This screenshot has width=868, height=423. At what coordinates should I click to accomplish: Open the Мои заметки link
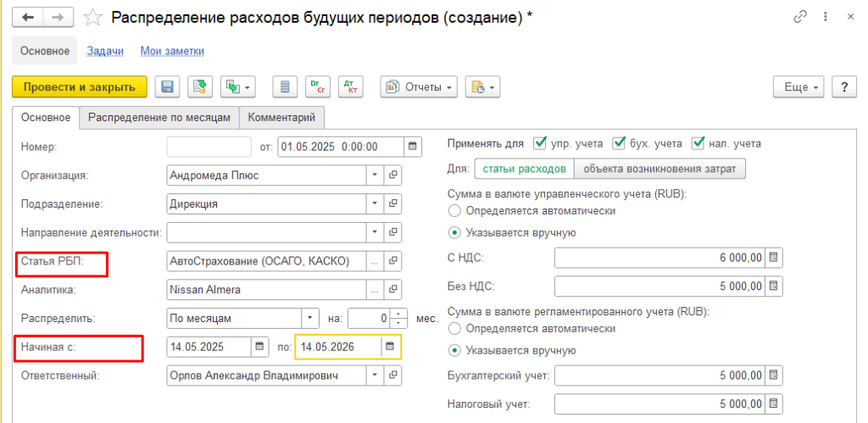[172, 51]
